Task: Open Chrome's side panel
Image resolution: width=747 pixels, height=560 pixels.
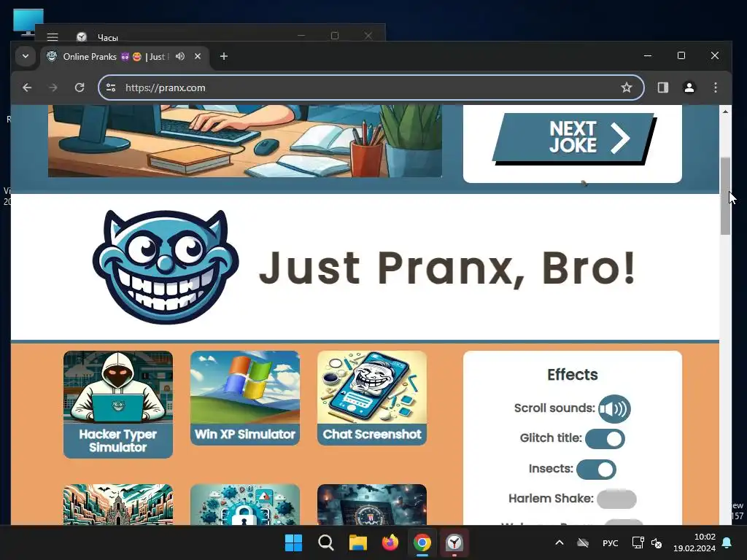Action: tap(662, 87)
